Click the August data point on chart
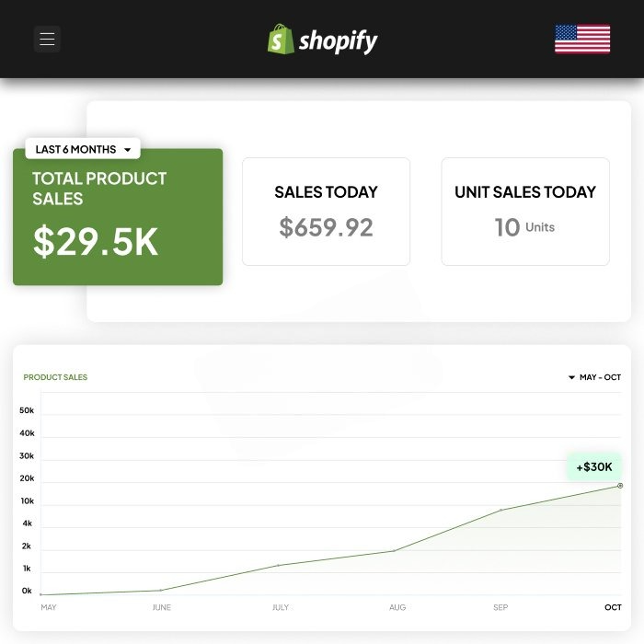Screen dimensions: 644x644 [394, 551]
